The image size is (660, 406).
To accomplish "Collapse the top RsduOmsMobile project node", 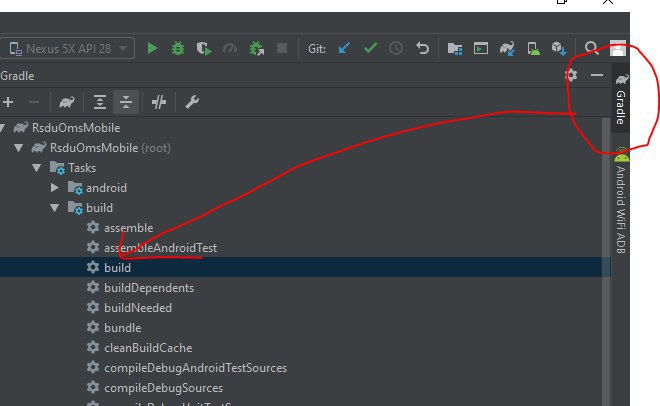I will point(2,127).
